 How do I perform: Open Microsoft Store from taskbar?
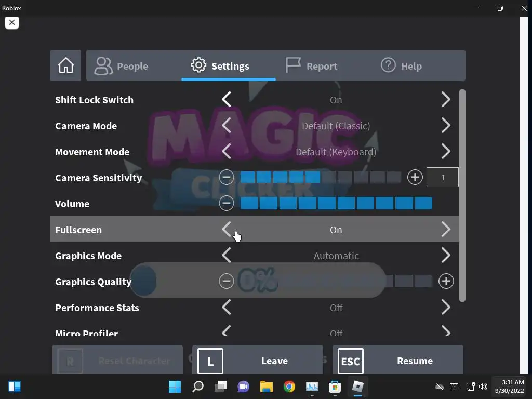pyautogui.click(x=335, y=387)
